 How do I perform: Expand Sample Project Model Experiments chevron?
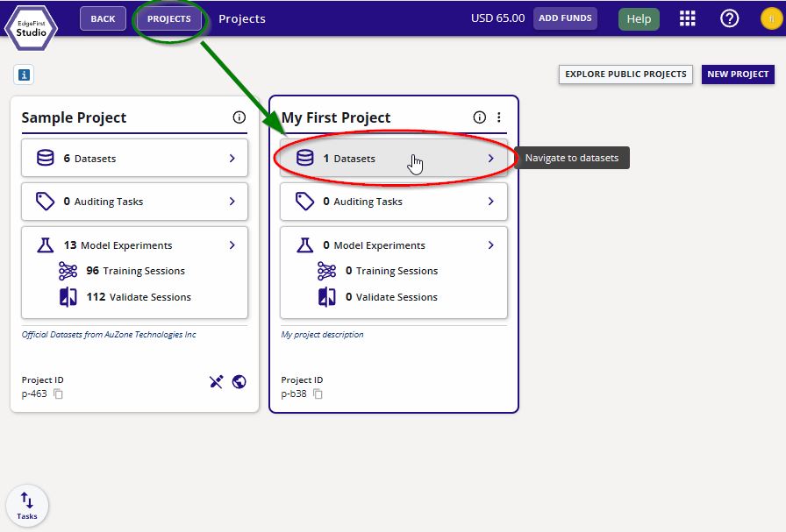[233, 245]
